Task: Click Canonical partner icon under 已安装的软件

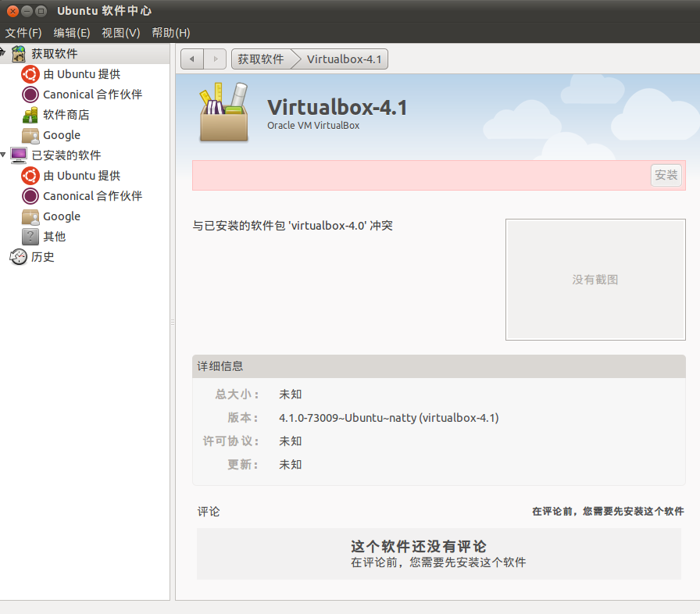Action: click(x=30, y=196)
